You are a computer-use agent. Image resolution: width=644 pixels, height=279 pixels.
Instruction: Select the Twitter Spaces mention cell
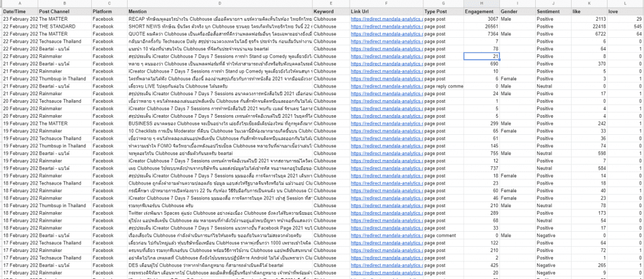click(x=219, y=213)
